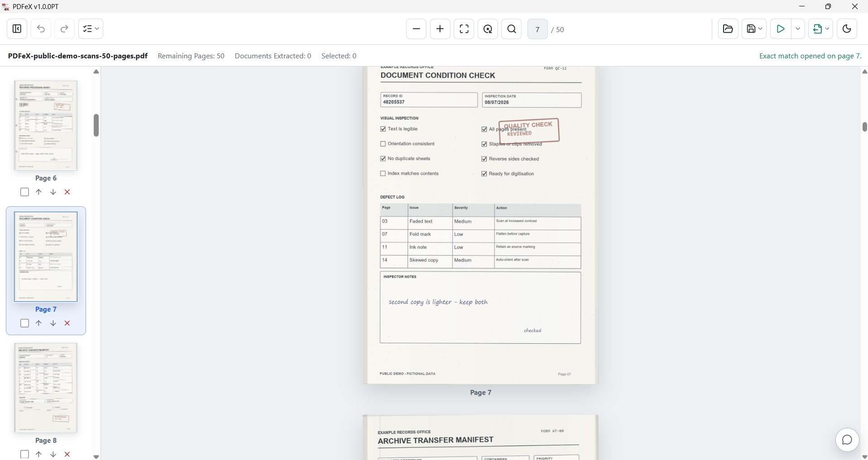Open a file with the folder icon
The image size is (868, 460).
tap(728, 29)
